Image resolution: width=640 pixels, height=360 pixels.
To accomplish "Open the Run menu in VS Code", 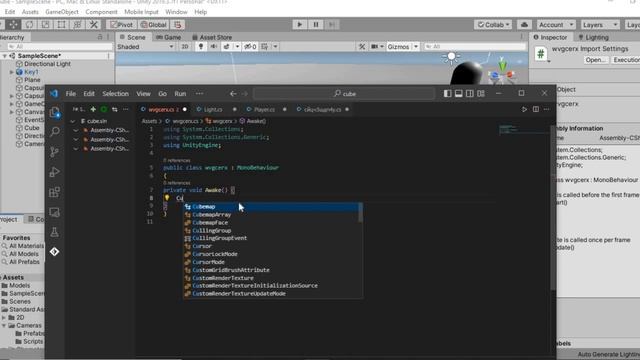I will click(x=180, y=93).
